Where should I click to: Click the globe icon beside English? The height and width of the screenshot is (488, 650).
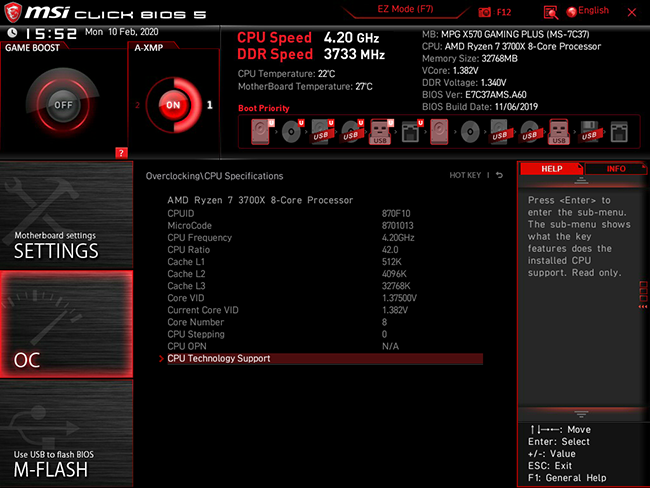click(x=572, y=12)
